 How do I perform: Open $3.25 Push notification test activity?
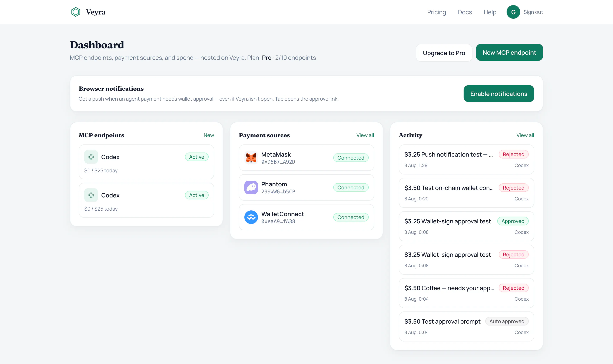coord(466,159)
